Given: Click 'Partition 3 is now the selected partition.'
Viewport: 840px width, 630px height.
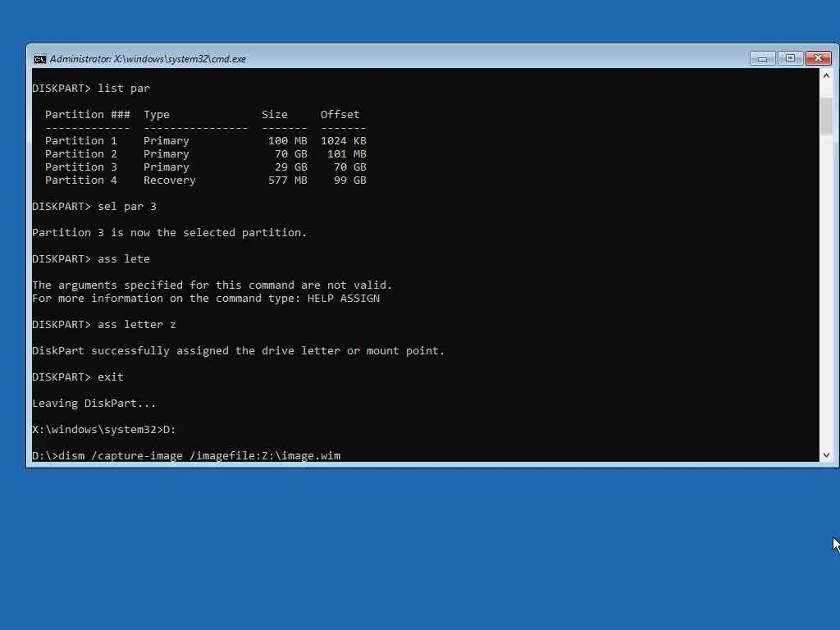Looking at the screenshot, I should [169, 232].
